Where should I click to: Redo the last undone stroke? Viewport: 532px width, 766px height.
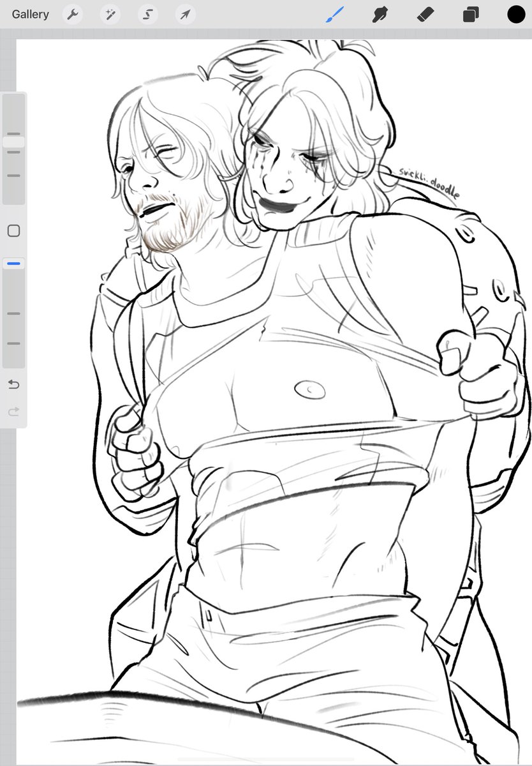(13, 412)
